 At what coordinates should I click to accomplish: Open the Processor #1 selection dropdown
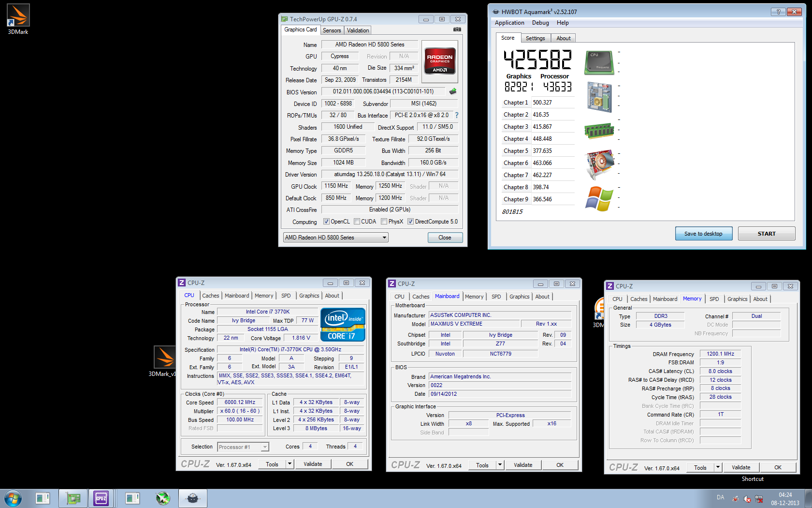[243, 447]
